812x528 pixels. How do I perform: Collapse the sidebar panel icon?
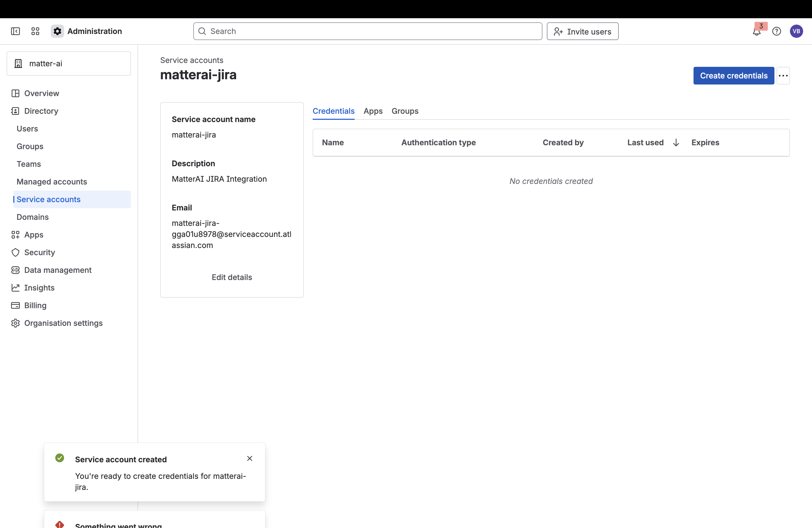point(15,31)
